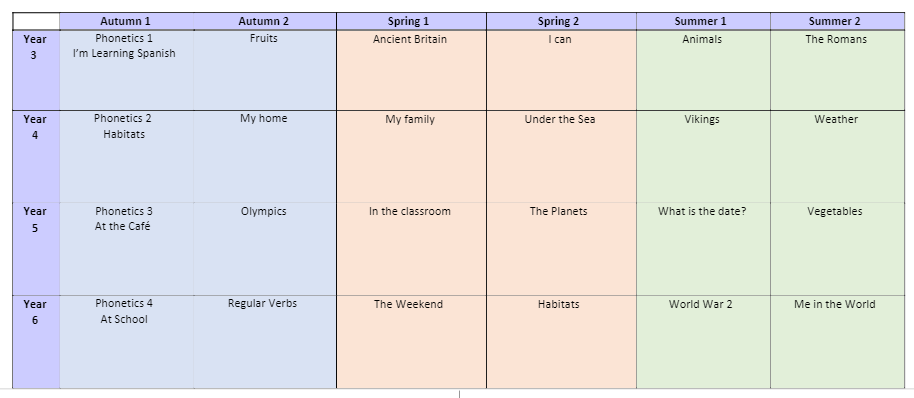Click the Year 3 row label
Viewport: 914px width, 398px height.
coord(36,70)
